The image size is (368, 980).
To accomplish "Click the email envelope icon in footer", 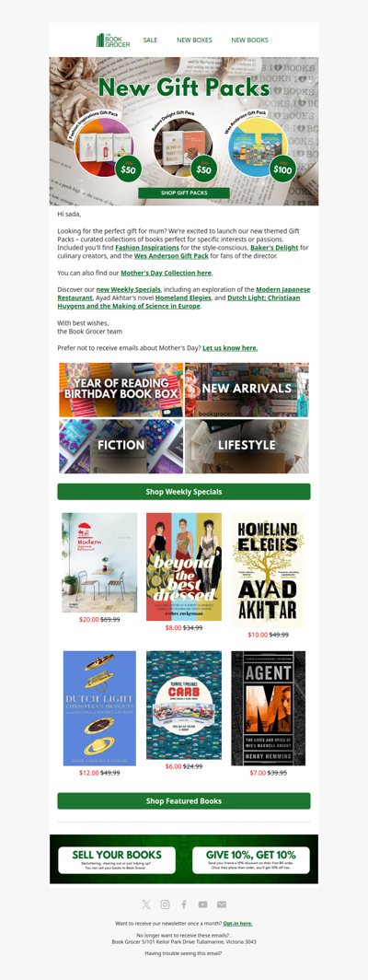I will pyautogui.click(x=222, y=904).
